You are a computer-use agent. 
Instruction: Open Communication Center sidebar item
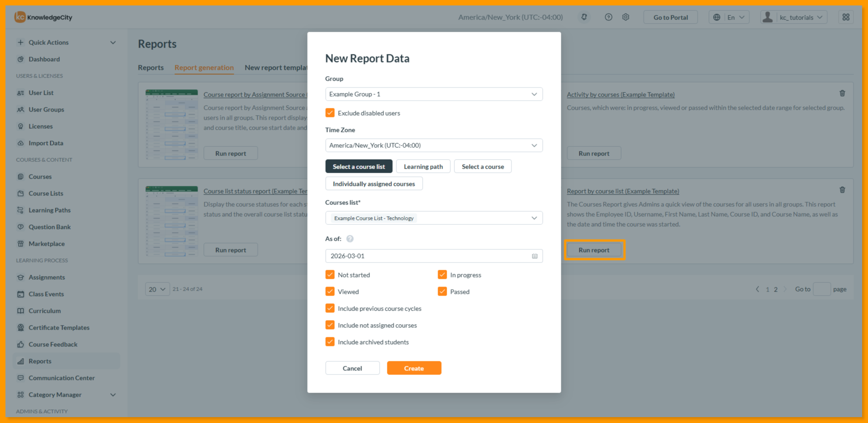[x=62, y=378]
